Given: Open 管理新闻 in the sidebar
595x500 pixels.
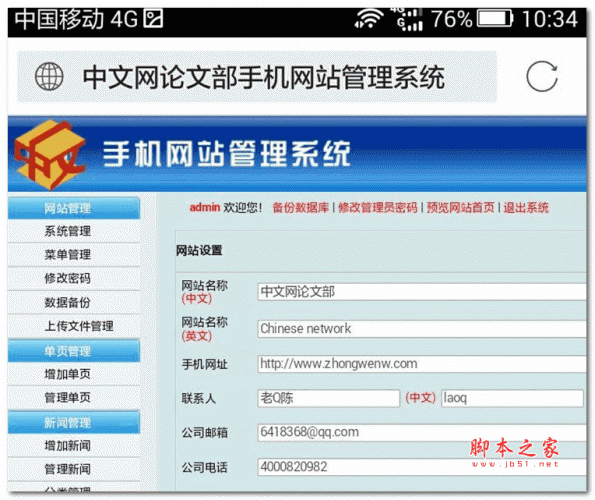Looking at the screenshot, I should (x=68, y=469).
